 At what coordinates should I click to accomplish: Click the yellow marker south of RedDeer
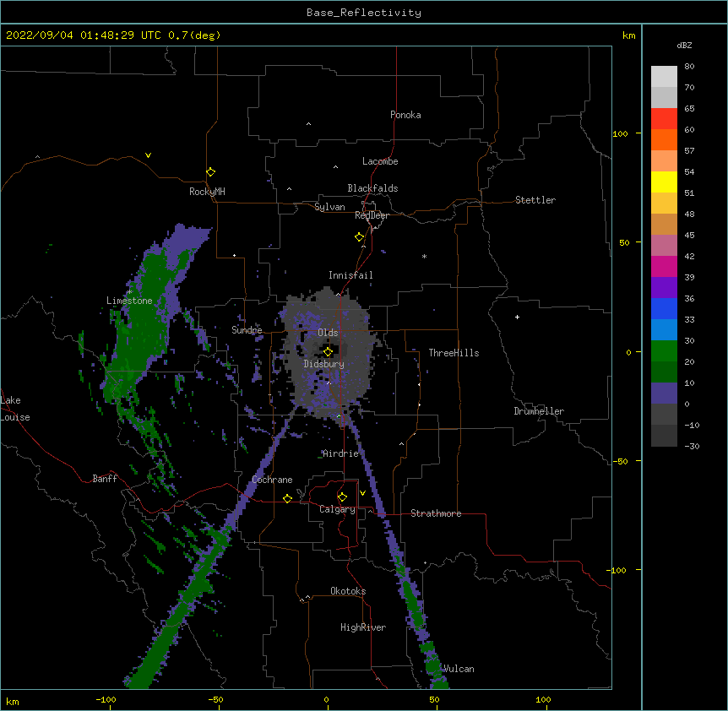coord(360,237)
